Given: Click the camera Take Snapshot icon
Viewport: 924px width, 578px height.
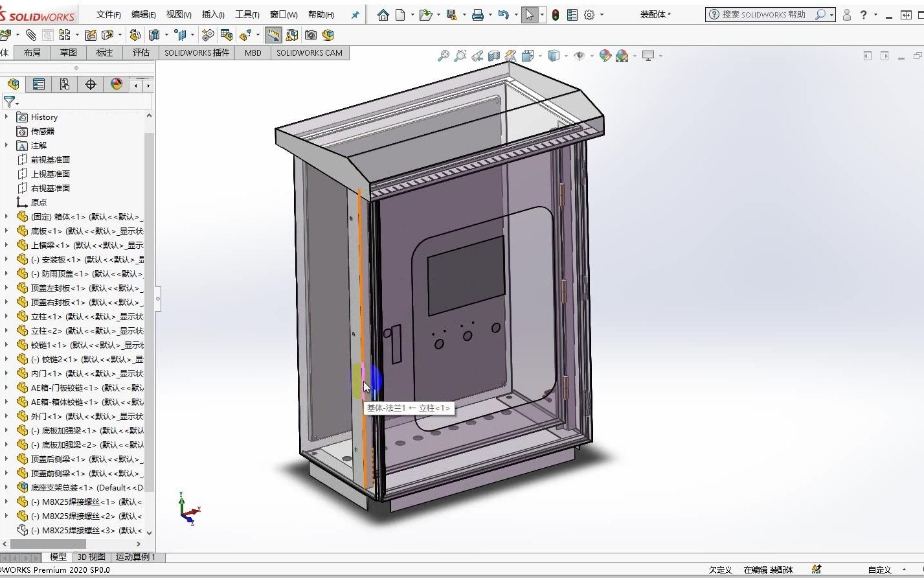Looking at the screenshot, I should tap(311, 35).
